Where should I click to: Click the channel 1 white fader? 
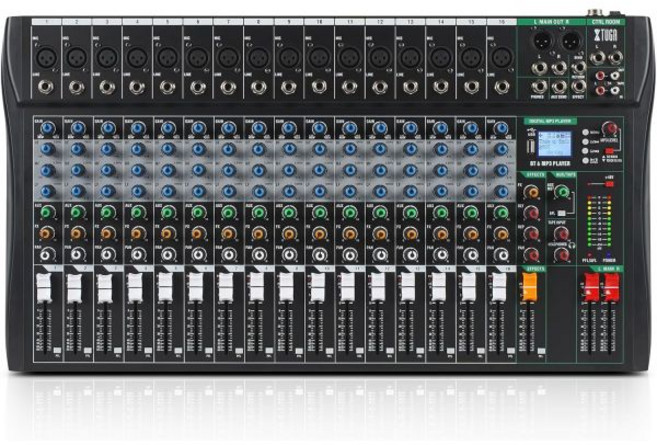(x=43, y=289)
